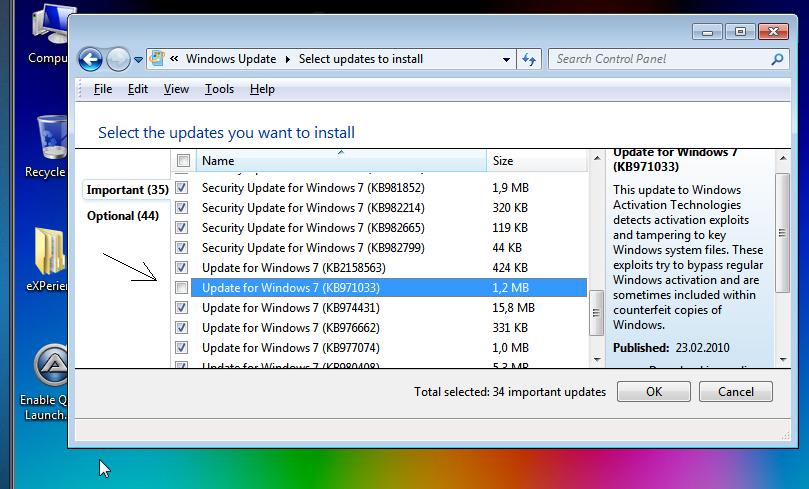The image size is (809, 489).
Task: Click the update list scrollbar thumb
Action: pyautogui.click(x=596, y=313)
